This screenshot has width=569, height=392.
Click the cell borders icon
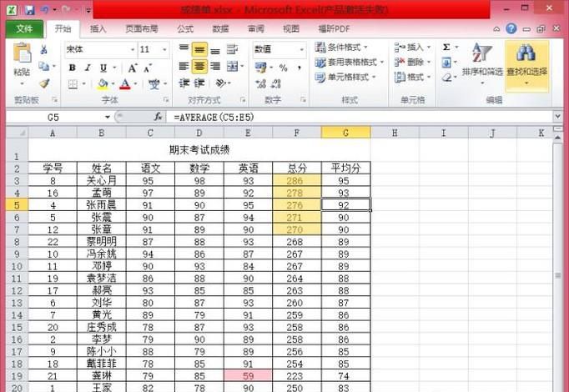pos(73,84)
